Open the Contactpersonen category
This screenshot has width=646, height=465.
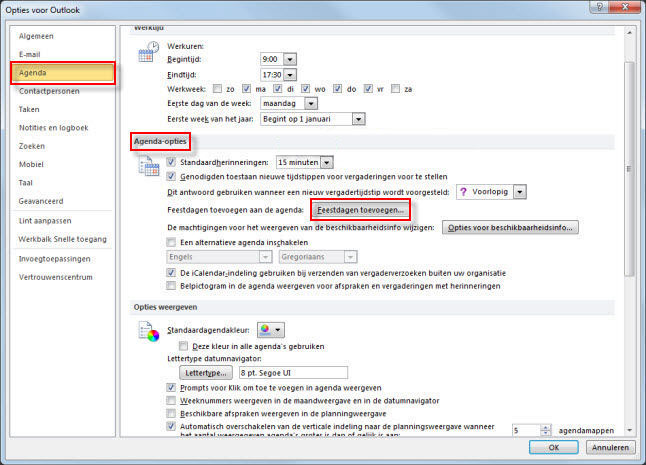(49, 91)
